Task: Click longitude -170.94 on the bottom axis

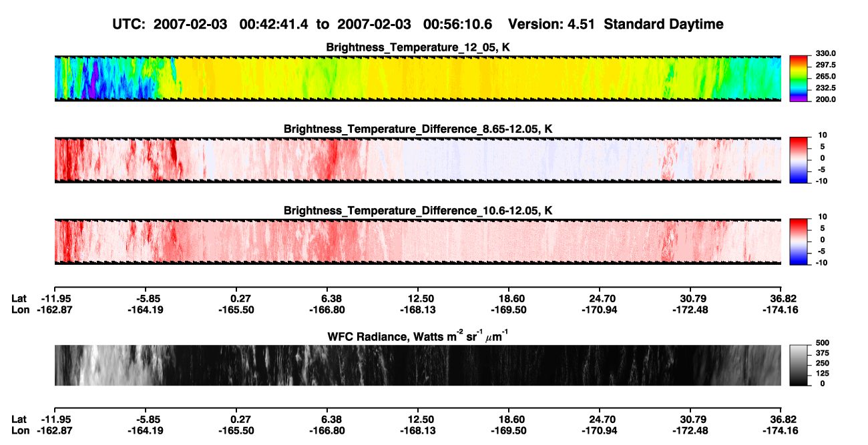Action: [600, 430]
